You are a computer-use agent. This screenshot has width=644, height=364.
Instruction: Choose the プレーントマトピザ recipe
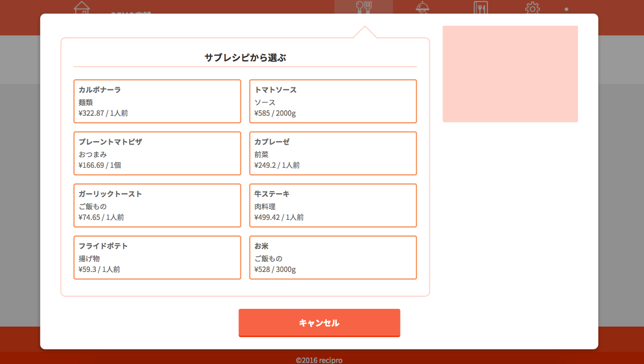tap(157, 153)
